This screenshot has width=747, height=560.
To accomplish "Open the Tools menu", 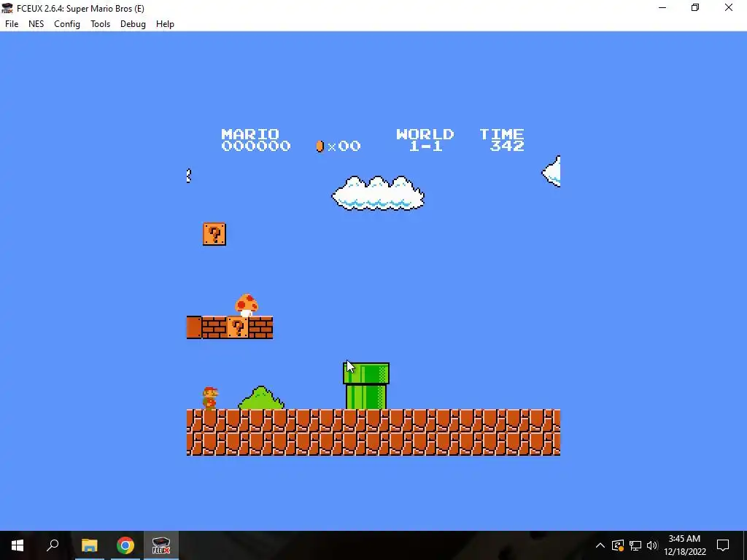I will [x=100, y=24].
